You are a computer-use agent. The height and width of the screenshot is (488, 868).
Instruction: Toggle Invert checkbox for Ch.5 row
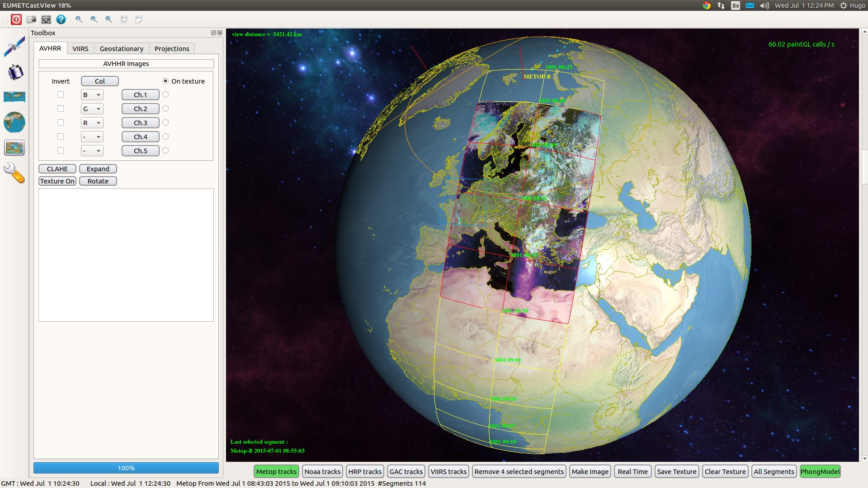61,150
